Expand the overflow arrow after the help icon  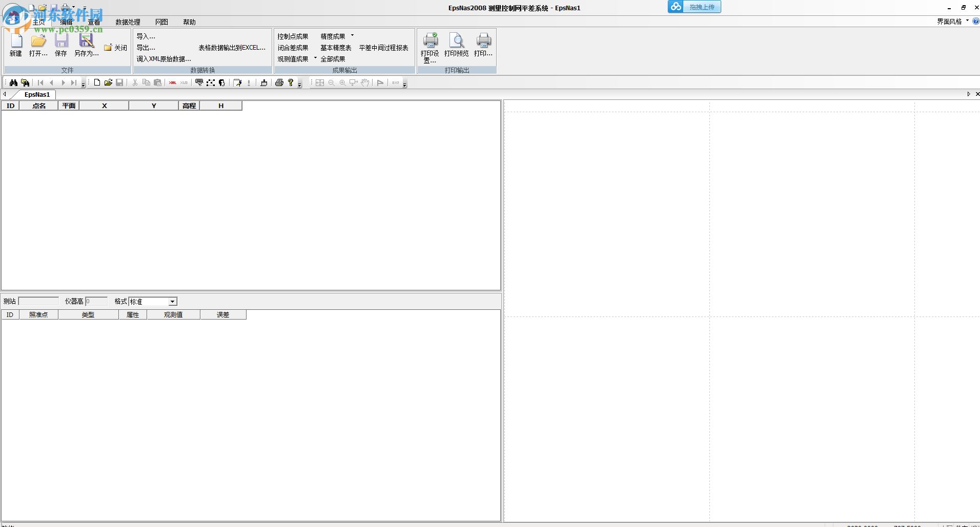click(x=300, y=83)
